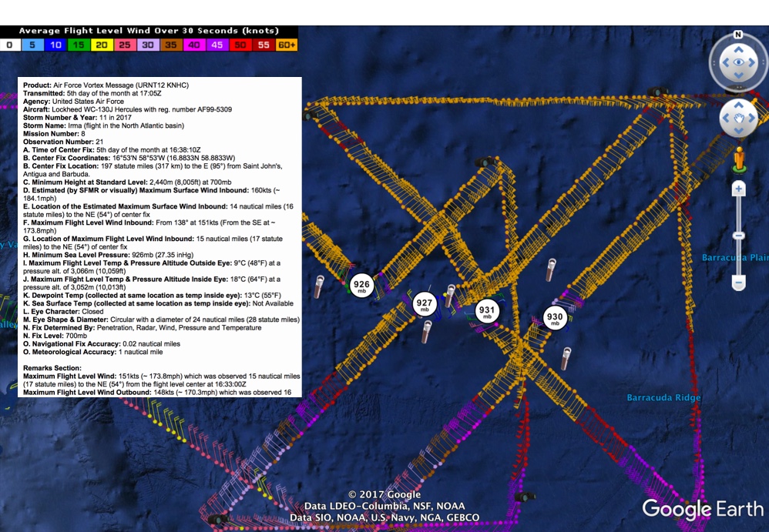Click the hand icon in the pan joystick
The height and width of the screenshot is (532, 769).
pyautogui.click(x=738, y=119)
